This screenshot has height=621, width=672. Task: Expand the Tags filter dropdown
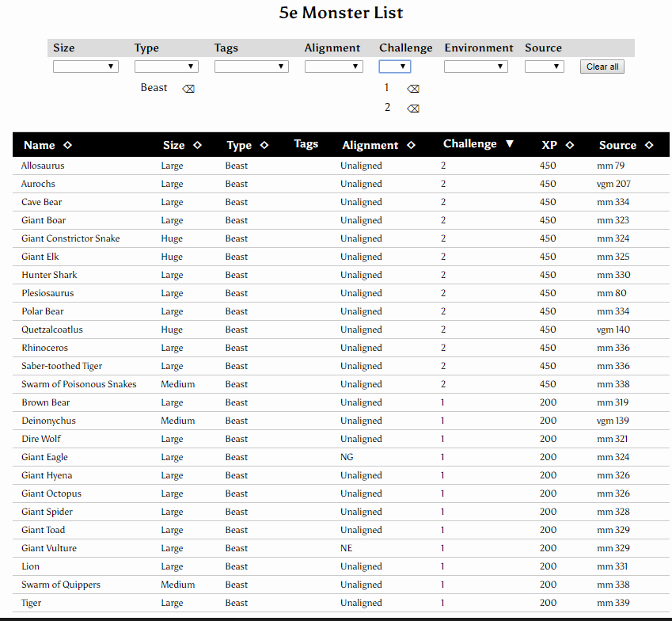251,67
